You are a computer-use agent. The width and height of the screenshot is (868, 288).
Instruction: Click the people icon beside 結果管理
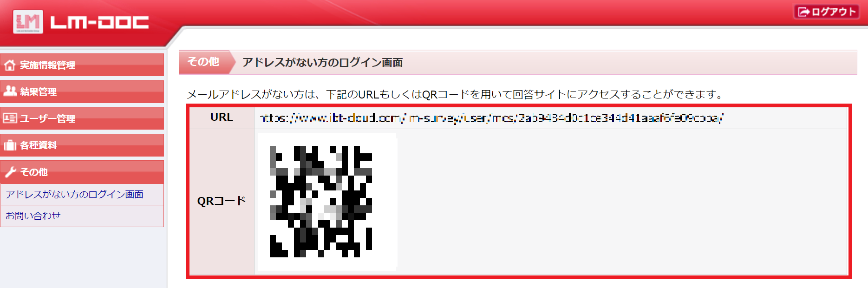coord(10,91)
